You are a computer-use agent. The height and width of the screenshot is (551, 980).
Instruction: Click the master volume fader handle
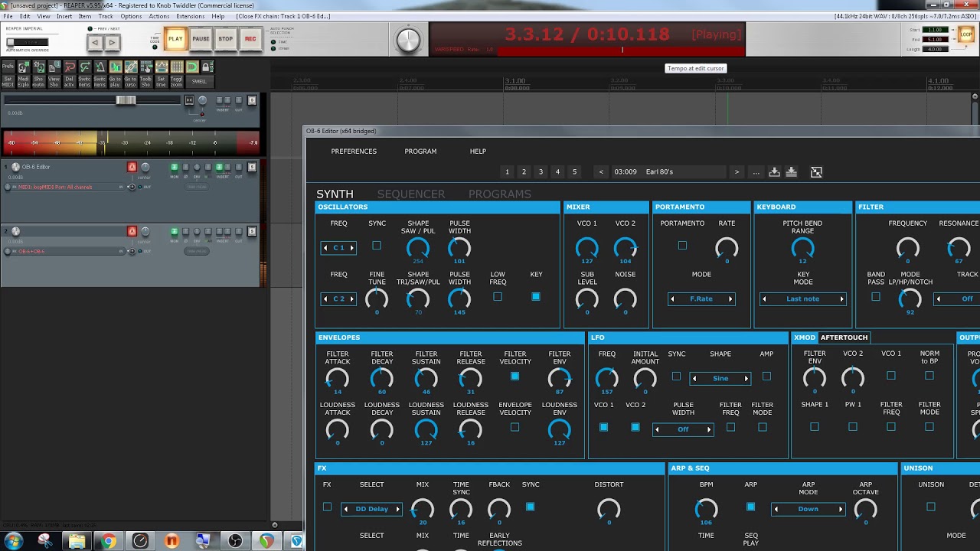click(x=126, y=100)
